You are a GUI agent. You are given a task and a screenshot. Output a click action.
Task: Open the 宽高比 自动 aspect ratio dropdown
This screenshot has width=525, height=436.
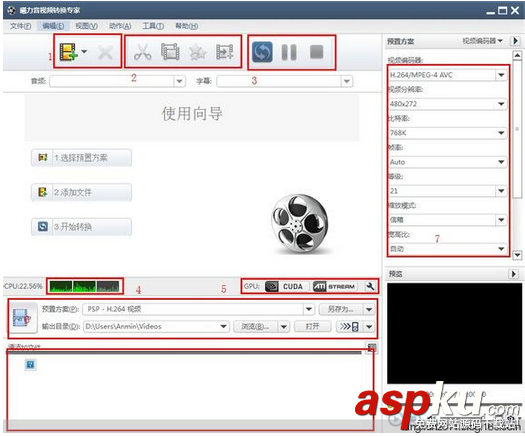click(501, 249)
